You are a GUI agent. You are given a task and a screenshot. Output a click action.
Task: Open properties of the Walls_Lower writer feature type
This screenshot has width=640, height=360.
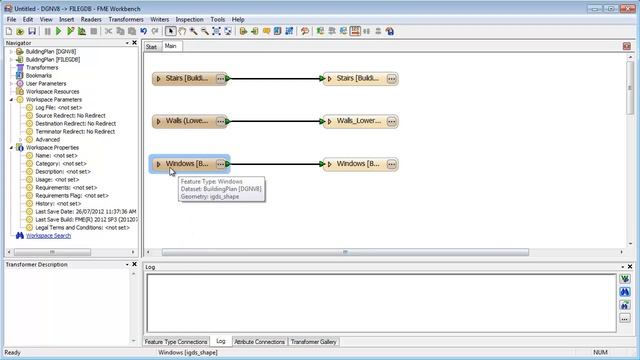click(391, 121)
